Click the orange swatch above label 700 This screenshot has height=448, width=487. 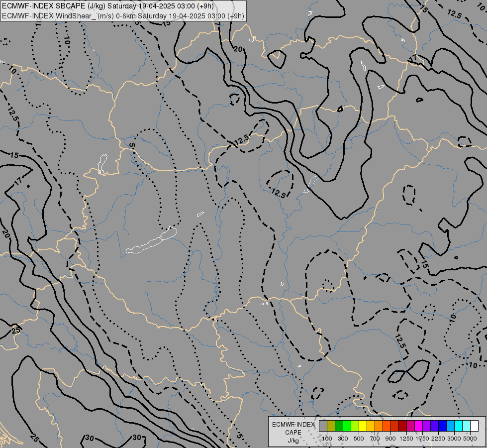click(379, 426)
